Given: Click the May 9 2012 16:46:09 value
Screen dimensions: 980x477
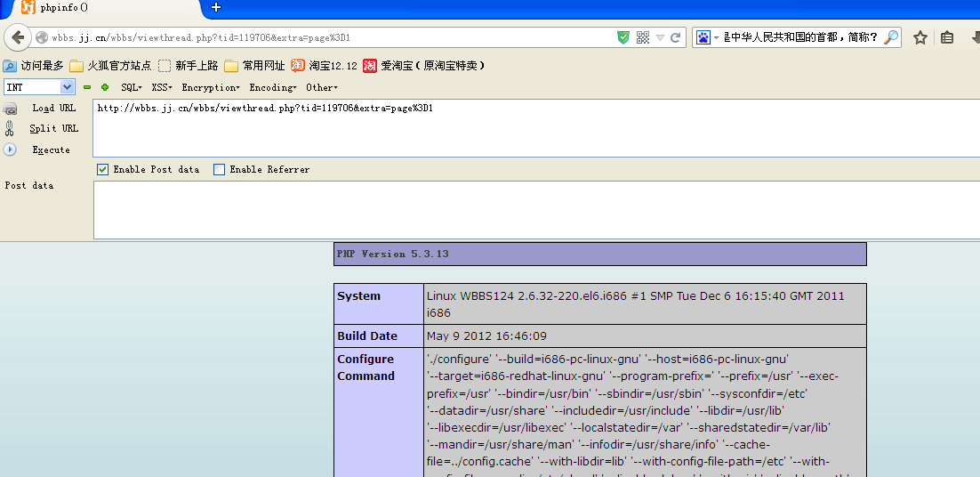Looking at the screenshot, I should 486,336.
